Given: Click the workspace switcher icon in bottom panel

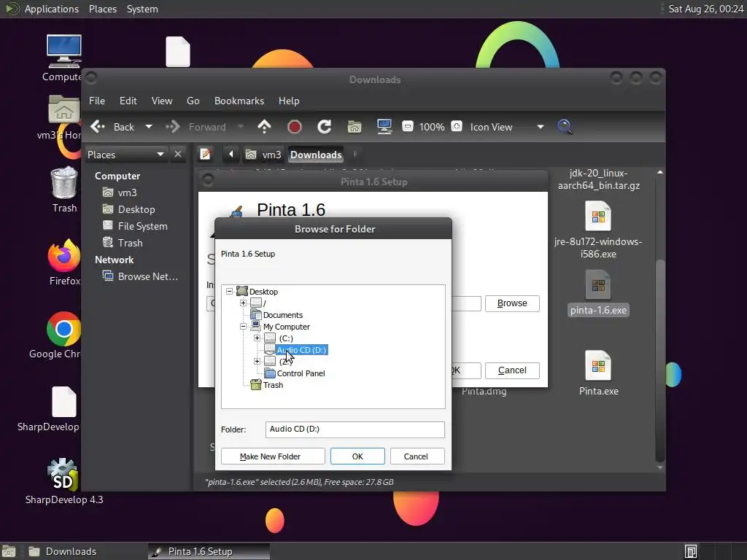Looking at the screenshot, I should click(x=691, y=551).
